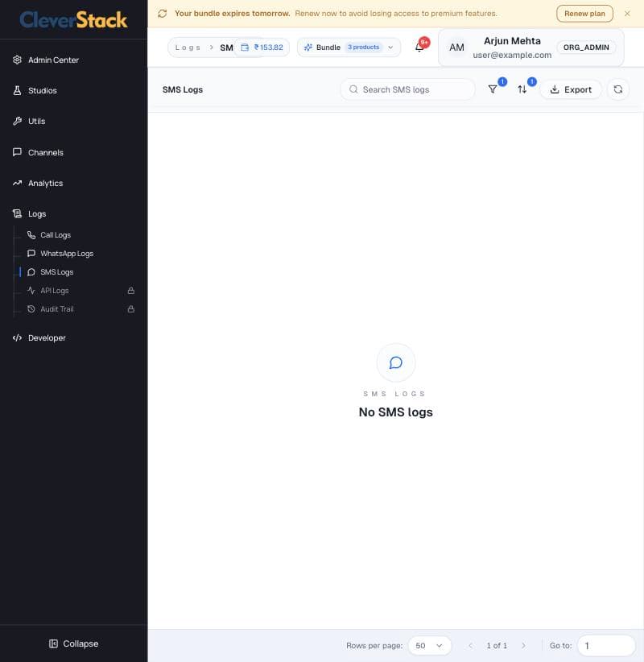Click the user@example.com text

[x=512, y=55]
